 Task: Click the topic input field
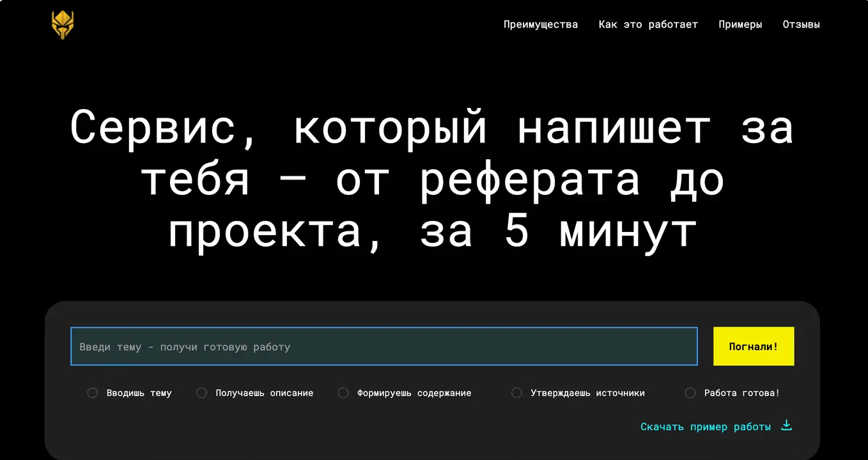click(x=384, y=346)
